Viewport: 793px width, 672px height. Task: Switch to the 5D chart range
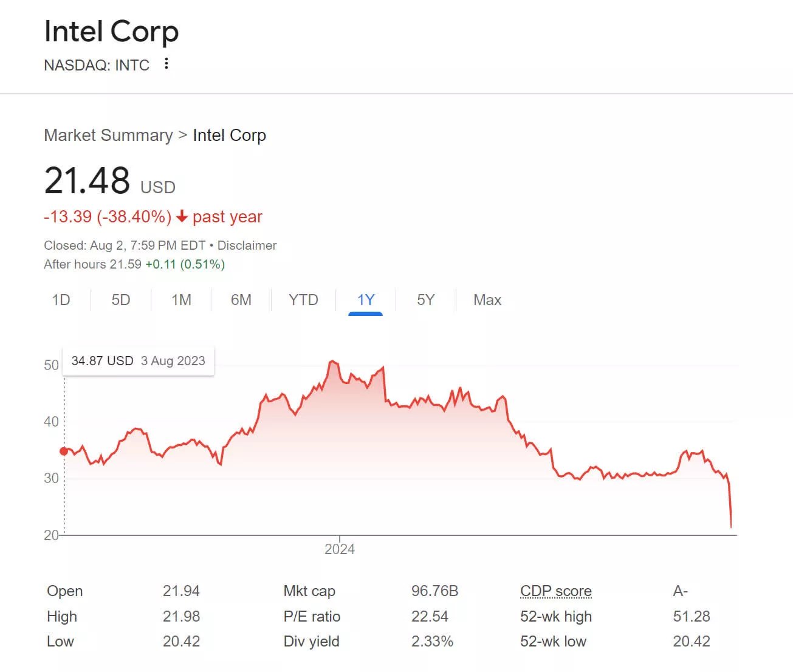click(121, 300)
